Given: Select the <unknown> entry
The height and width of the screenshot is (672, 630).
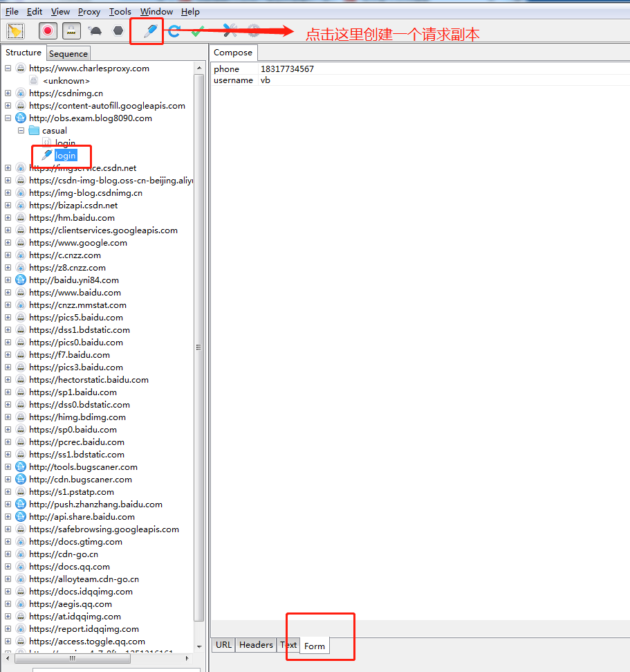Looking at the screenshot, I should click(x=66, y=80).
